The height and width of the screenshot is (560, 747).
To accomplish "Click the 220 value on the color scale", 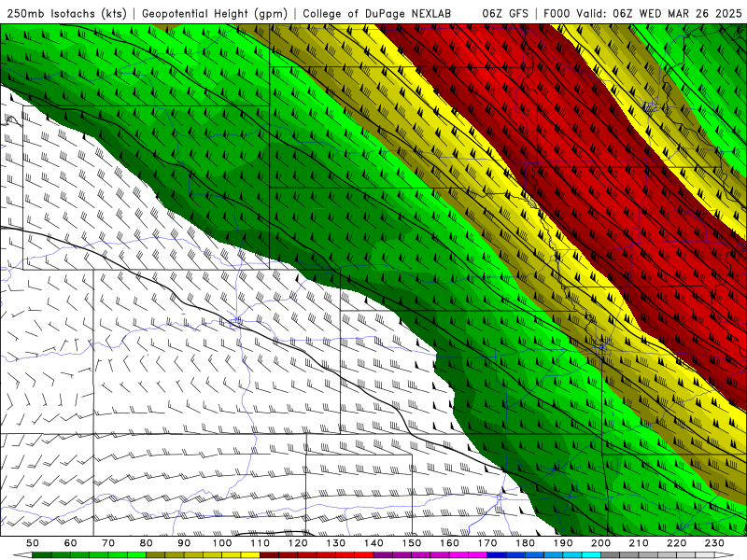I will pos(676,543).
